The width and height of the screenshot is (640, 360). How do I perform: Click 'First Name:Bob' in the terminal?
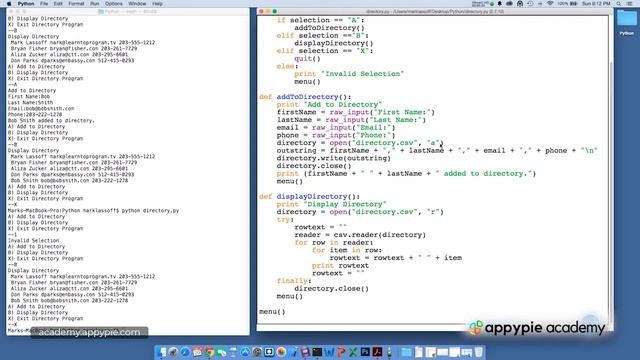tap(29, 97)
